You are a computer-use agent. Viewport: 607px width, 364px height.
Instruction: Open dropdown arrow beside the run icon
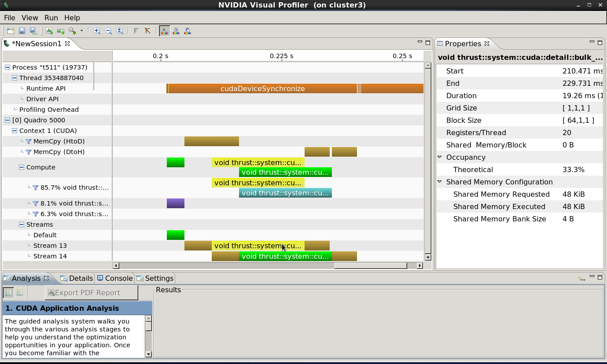click(x=81, y=31)
